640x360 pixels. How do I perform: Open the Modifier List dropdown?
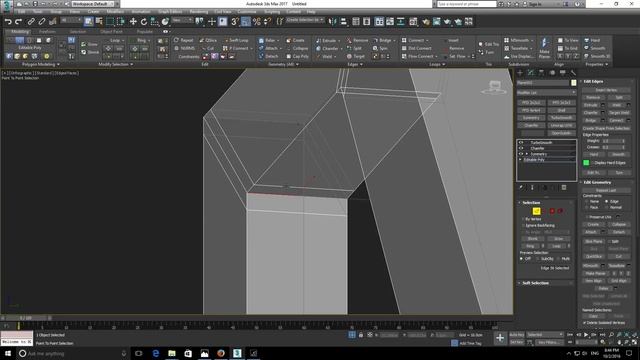pos(546,93)
